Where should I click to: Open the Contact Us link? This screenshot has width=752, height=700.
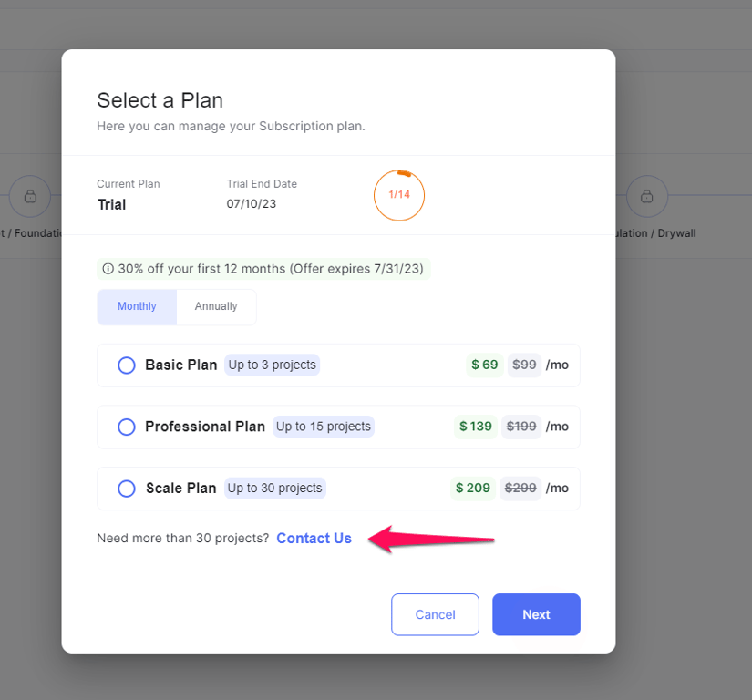click(x=314, y=539)
